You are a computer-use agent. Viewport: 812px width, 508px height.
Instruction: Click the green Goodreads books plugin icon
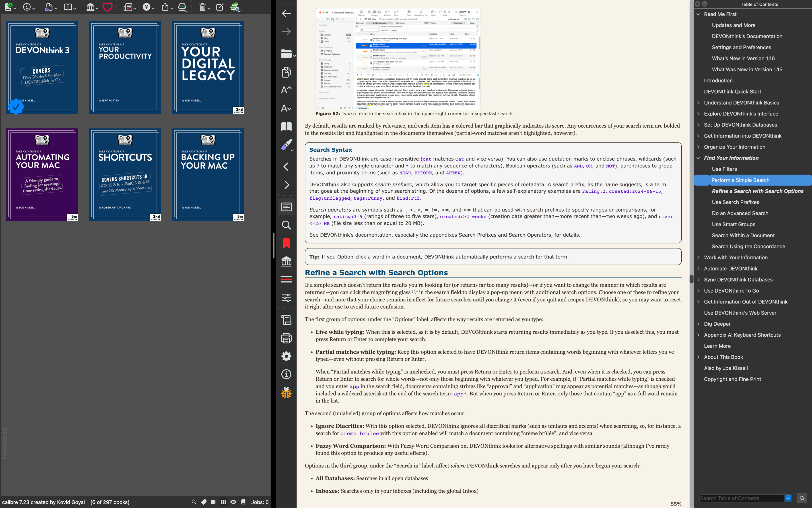(235, 7)
